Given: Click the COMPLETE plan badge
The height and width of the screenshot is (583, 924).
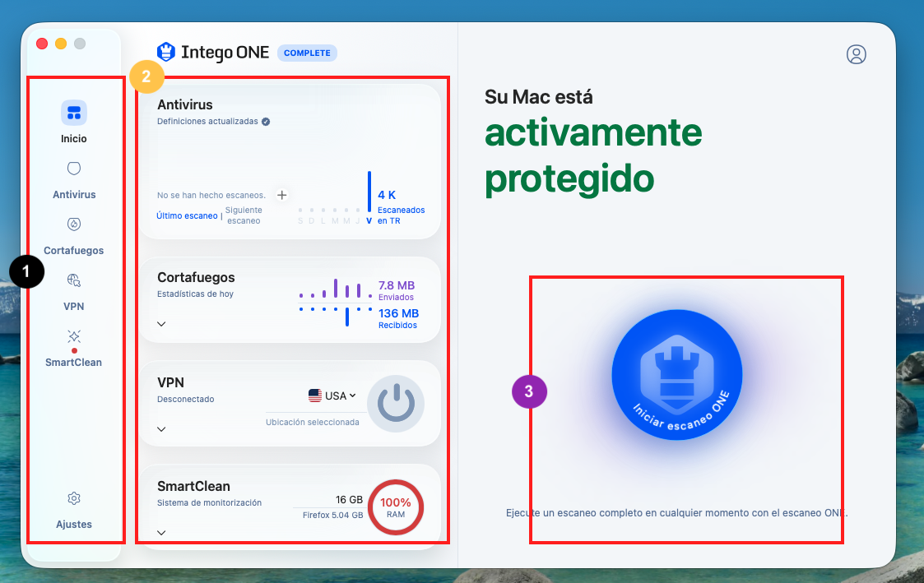Looking at the screenshot, I should (x=307, y=53).
